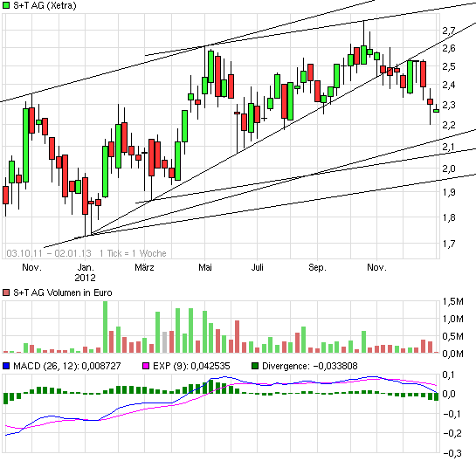Click the 'Nov.' axis label left of 'Jan.'
This screenshot has width=476, height=461.
(31, 267)
